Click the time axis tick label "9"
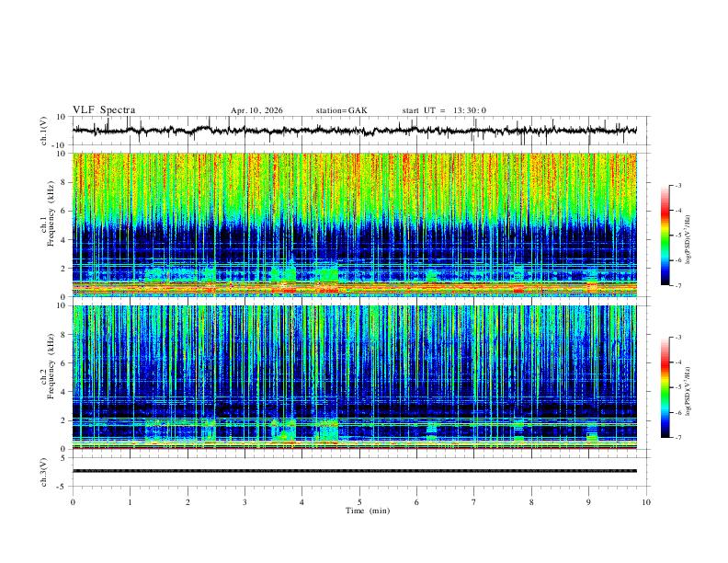Screen dimensions: 728x563 pos(588,502)
